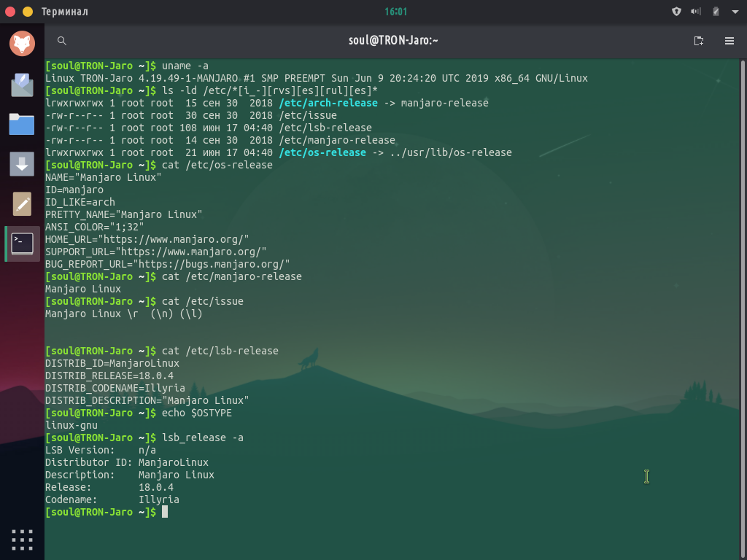Open the downloads icon in the dock
This screenshot has width=747, height=560.
(x=22, y=164)
